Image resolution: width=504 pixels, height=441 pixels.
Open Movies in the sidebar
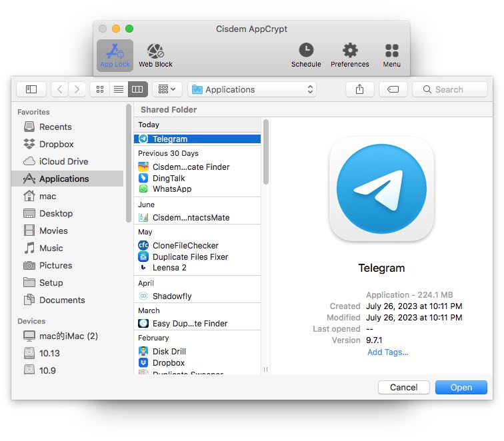click(67, 230)
